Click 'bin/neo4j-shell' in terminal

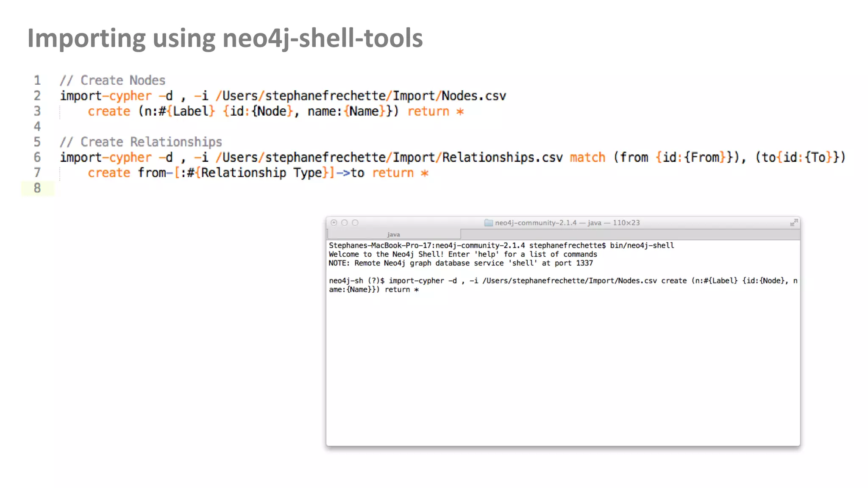[642, 246]
